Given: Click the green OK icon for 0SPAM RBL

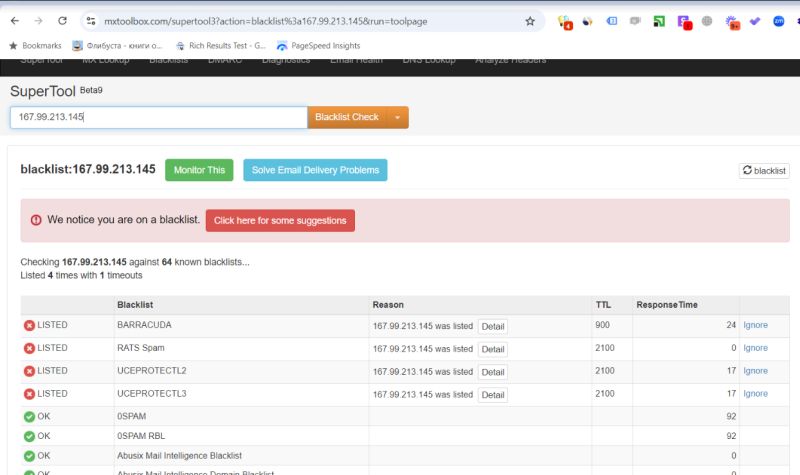Looking at the screenshot, I should tap(29, 436).
